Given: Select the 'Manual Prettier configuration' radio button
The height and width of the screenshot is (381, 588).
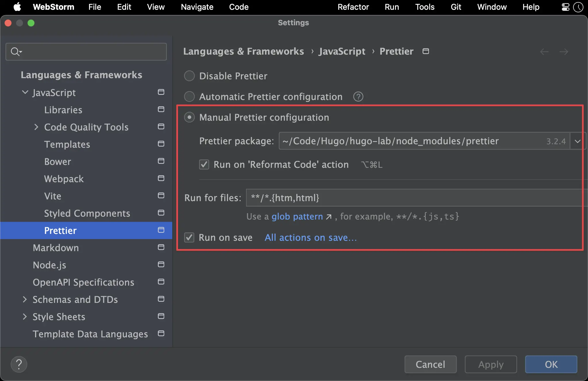Looking at the screenshot, I should click(x=189, y=117).
